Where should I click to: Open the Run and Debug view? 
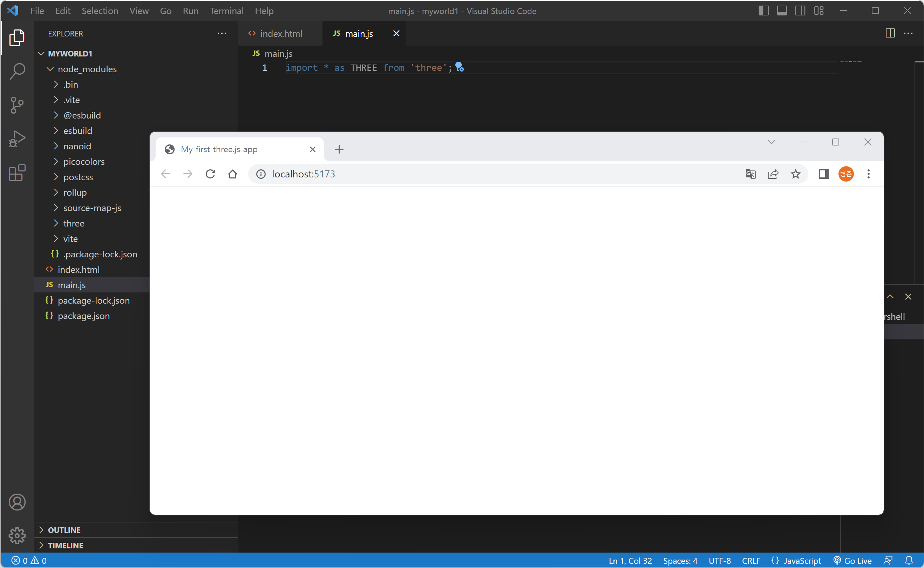click(17, 138)
